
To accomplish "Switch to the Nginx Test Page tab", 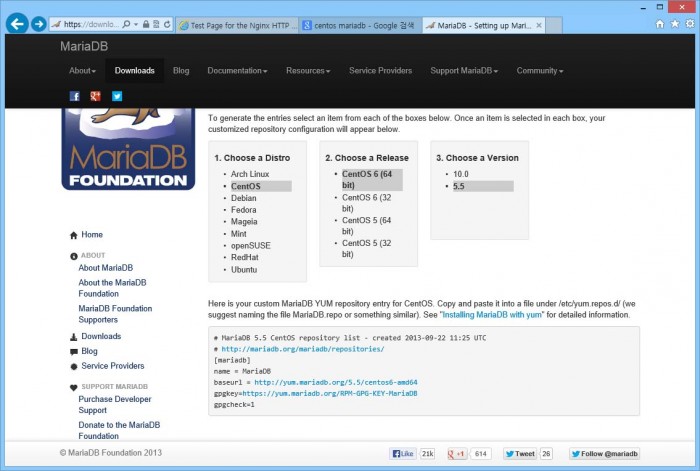I will [238, 25].
